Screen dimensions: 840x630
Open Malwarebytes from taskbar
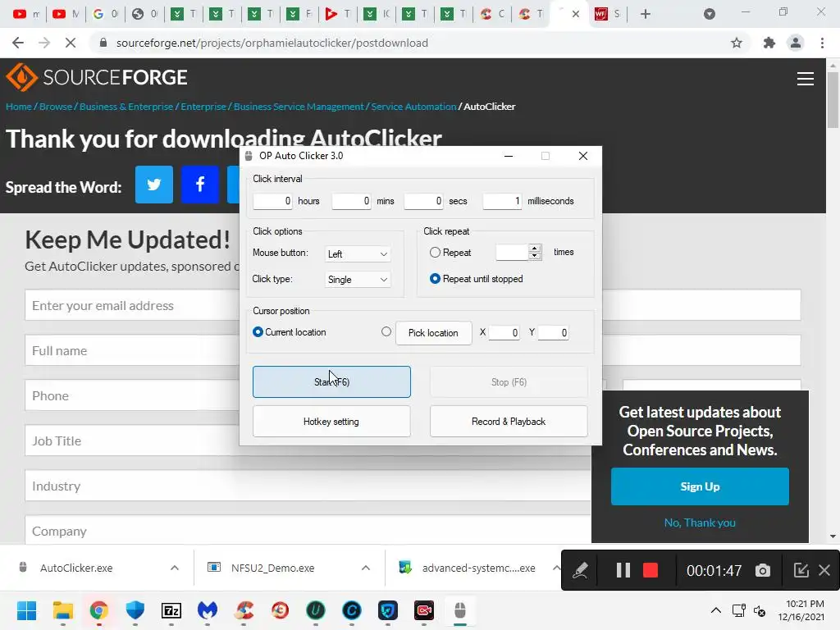point(208,610)
